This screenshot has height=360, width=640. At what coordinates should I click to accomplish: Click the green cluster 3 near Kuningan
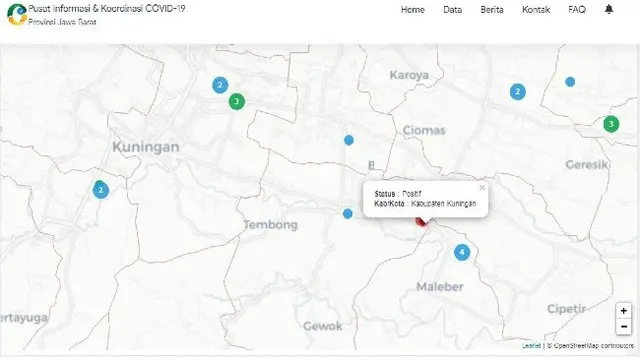coord(236,101)
